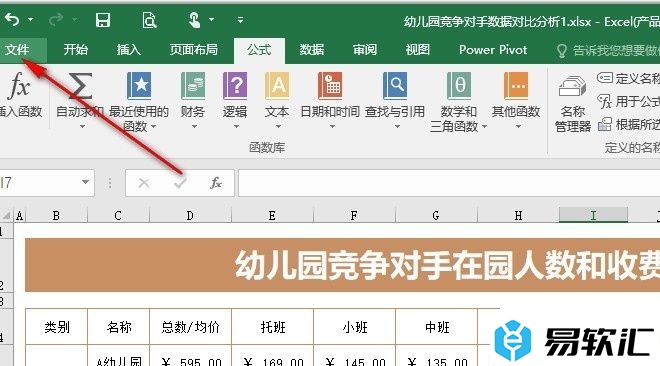The image size is (660, 366).
Task: Expand the 自动求和 dropdown arrow
Action: (x=82, y=126)
